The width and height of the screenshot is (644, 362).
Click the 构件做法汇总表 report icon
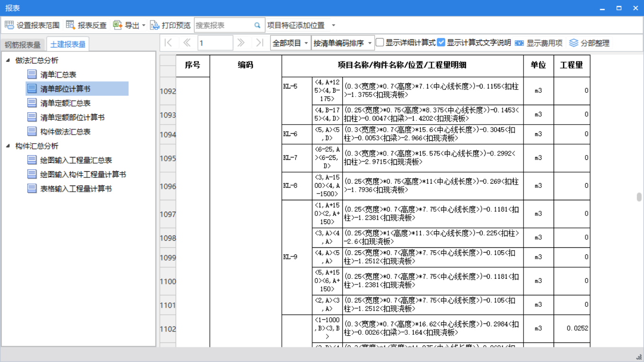(32, 131)
